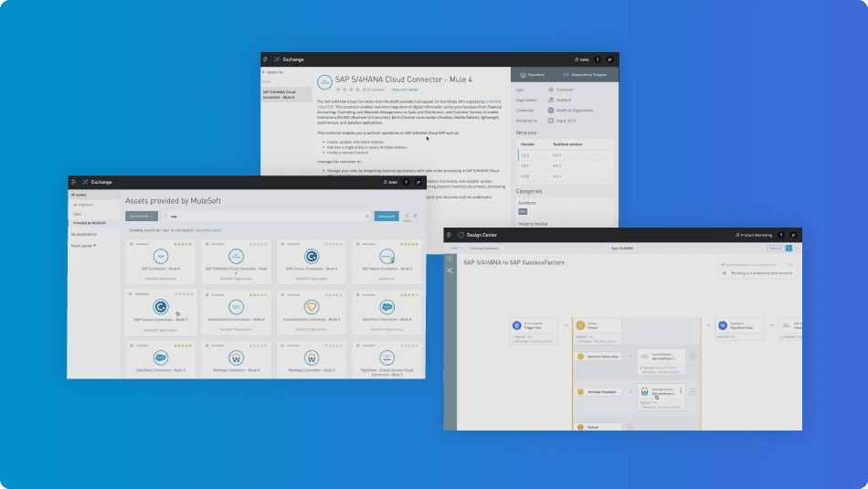Open Salesforce Connector - Mule 3 card
Image resolution: width=868 pixels, height=489 pixels.
[x=161, y=360]
